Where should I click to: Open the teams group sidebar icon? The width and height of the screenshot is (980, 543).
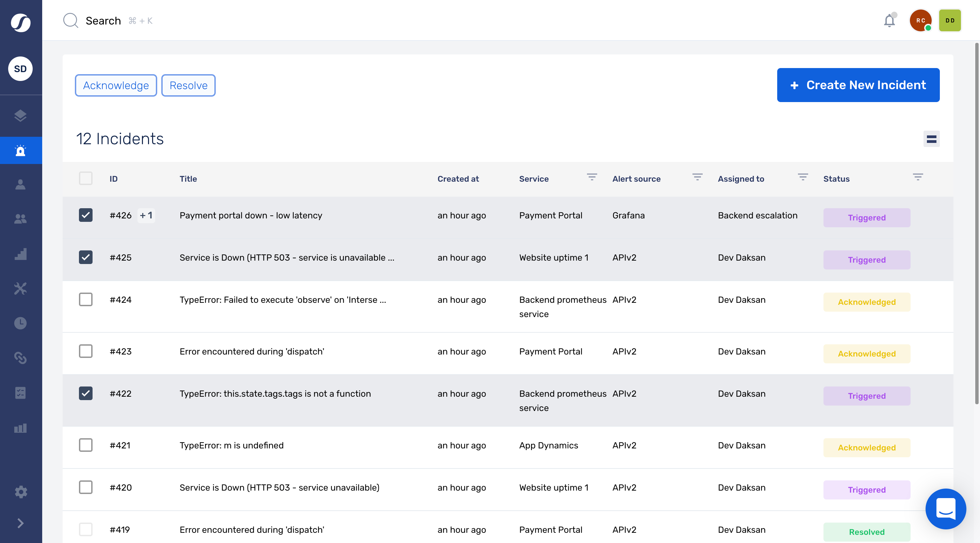(x=20, y=219)
